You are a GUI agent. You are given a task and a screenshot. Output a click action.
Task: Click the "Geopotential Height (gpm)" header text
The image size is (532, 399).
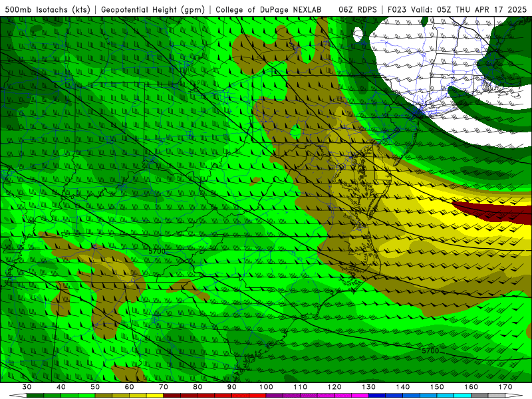click(x=153, y=10)
